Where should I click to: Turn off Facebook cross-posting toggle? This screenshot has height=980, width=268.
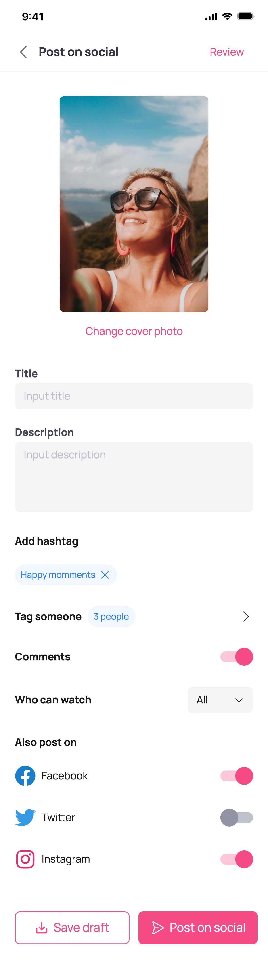point(237,775)
